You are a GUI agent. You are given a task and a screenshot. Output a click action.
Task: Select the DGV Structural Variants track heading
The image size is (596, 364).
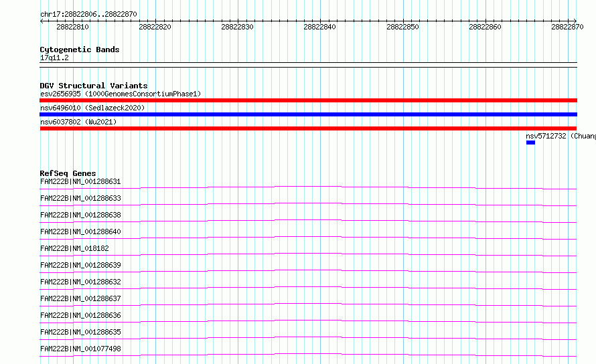point(94,86)
